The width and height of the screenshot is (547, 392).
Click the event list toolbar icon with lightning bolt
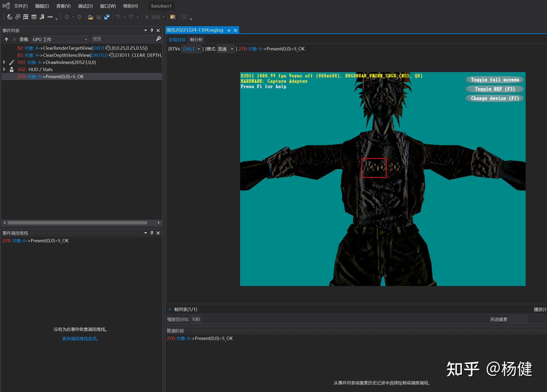pyautogui.click(x=10, y=17)
